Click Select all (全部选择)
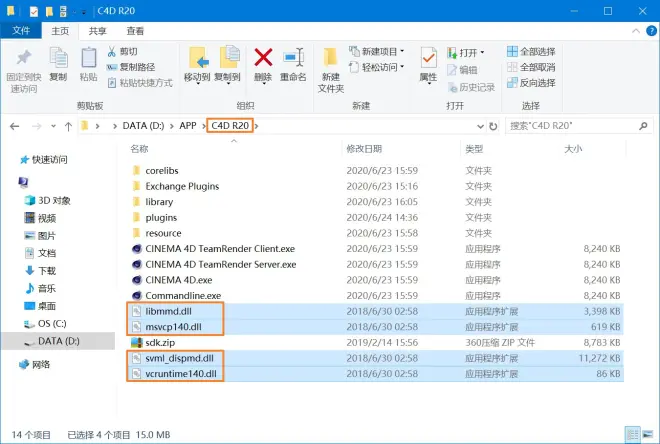This screenshot has height=444, width=660. click(531, 52)
